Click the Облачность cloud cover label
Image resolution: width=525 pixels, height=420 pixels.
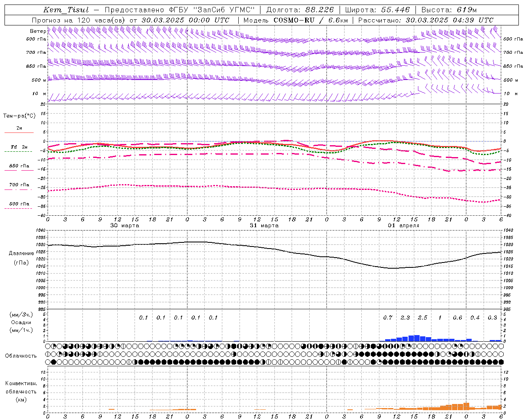pos(21,356)
